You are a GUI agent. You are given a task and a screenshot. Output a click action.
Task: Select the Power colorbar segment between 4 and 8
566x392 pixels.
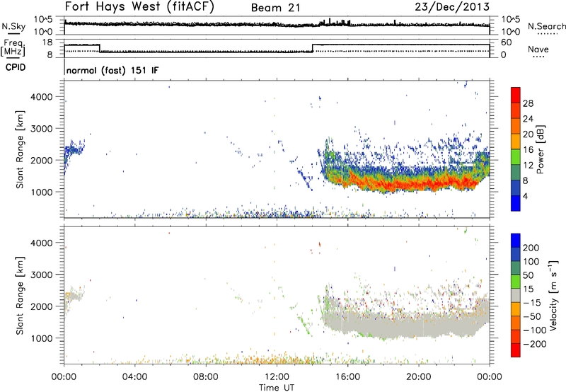(516, 188)
